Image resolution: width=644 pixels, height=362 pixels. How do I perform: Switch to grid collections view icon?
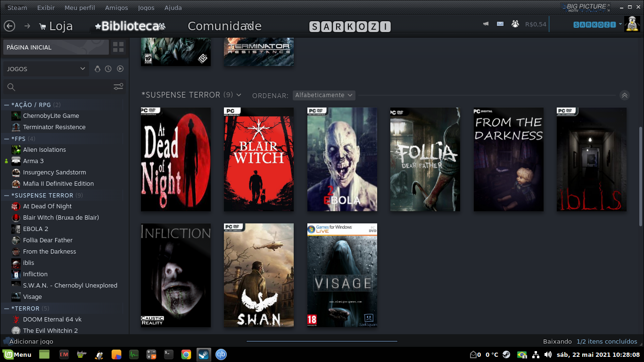coord(118,47)
